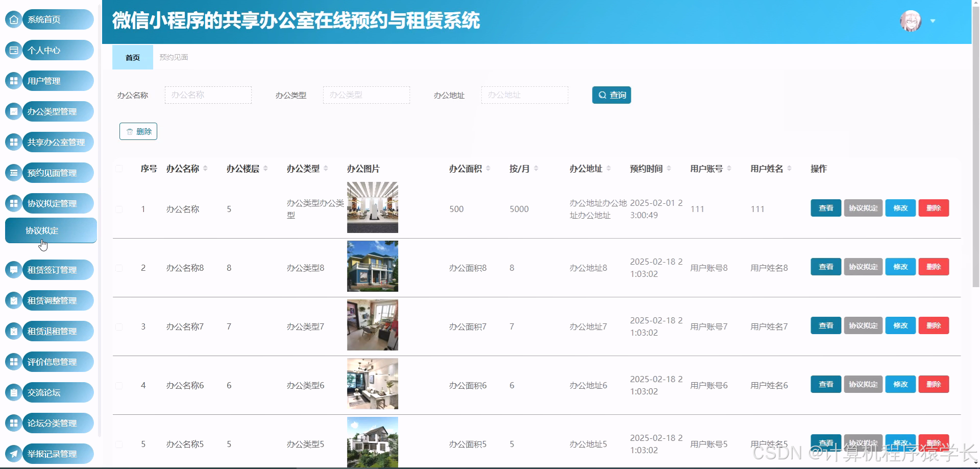The height and width of the screenshot is (469, 980).
Task: Click 协议拟定 for 办公名称8
Action: 863,267
